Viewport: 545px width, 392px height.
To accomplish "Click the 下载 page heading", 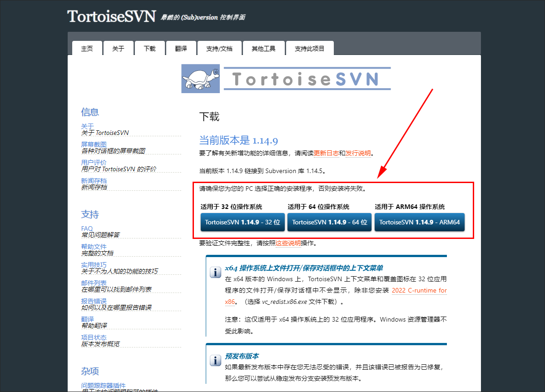I will tap(209, 117).
